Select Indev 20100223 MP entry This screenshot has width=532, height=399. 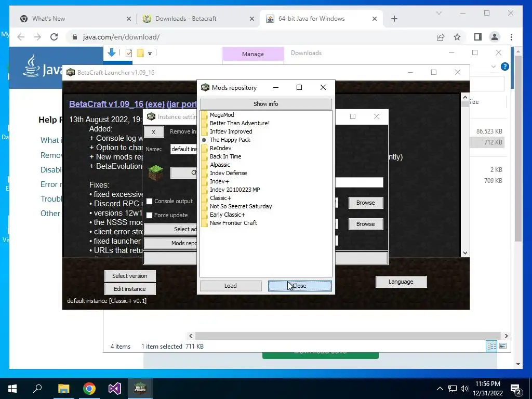click(x=234, y=190)
